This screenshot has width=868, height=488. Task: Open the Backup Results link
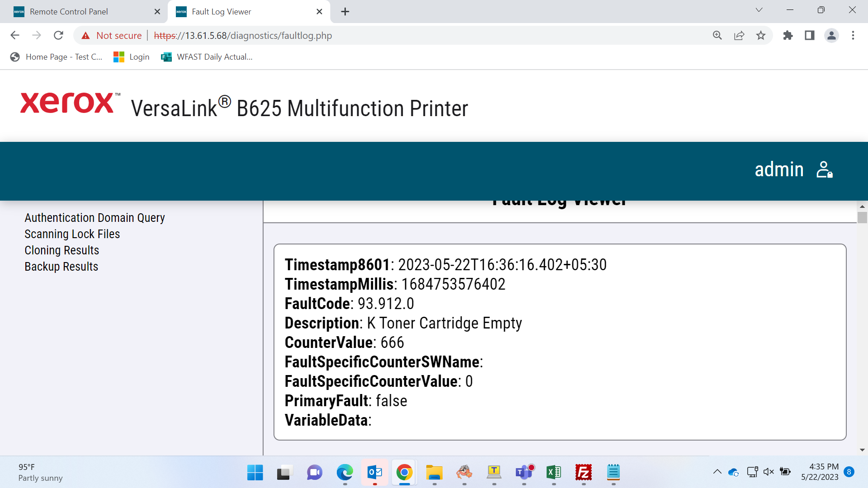(61, 267)
